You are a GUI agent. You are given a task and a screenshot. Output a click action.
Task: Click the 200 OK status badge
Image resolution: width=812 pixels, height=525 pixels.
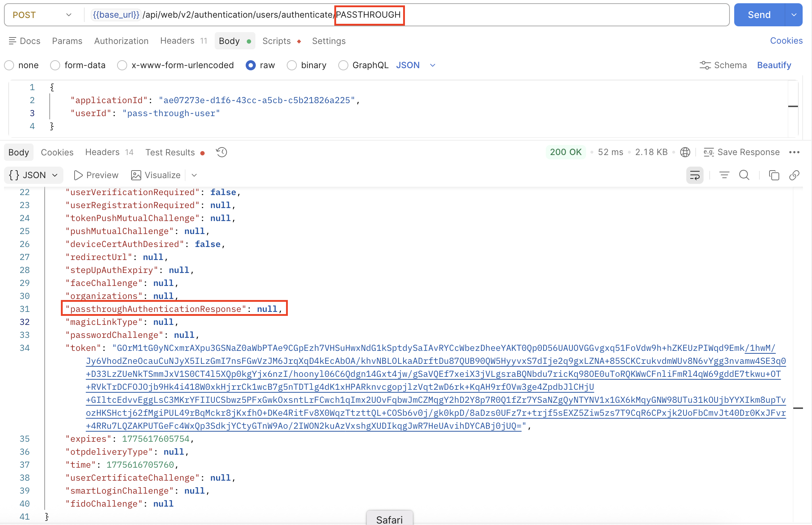click(566, 152)
